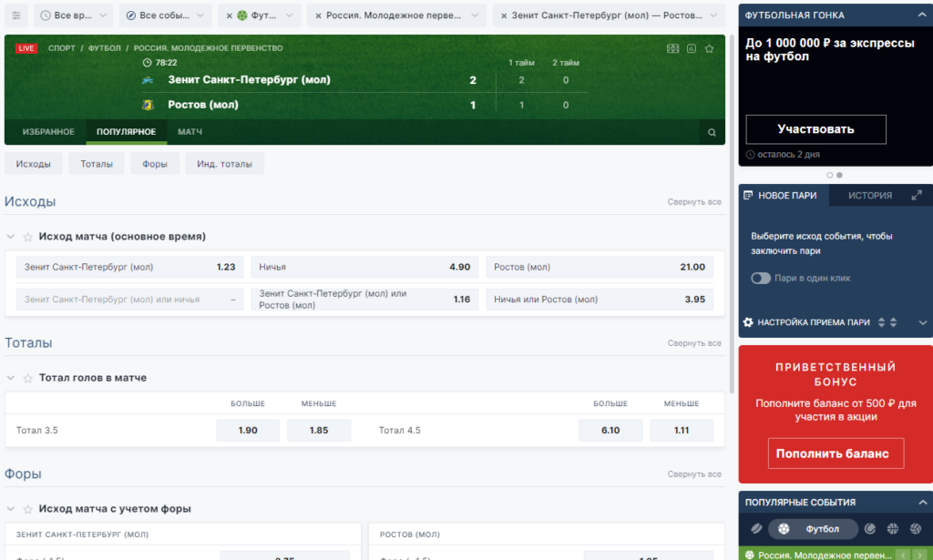This screenshot has width=933, height=560.
Task: Jump to 'Инд. тоталы' markets section
Action: (224, 164)
